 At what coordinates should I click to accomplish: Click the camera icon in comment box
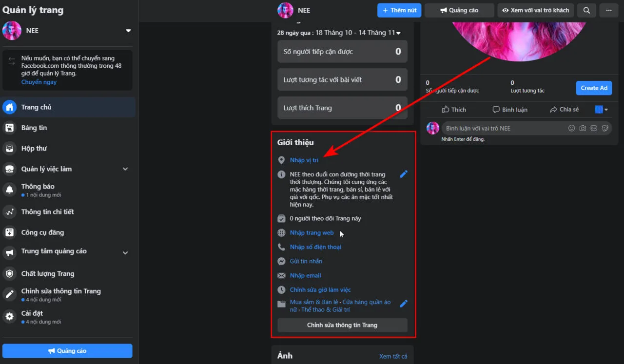point(583,128)
